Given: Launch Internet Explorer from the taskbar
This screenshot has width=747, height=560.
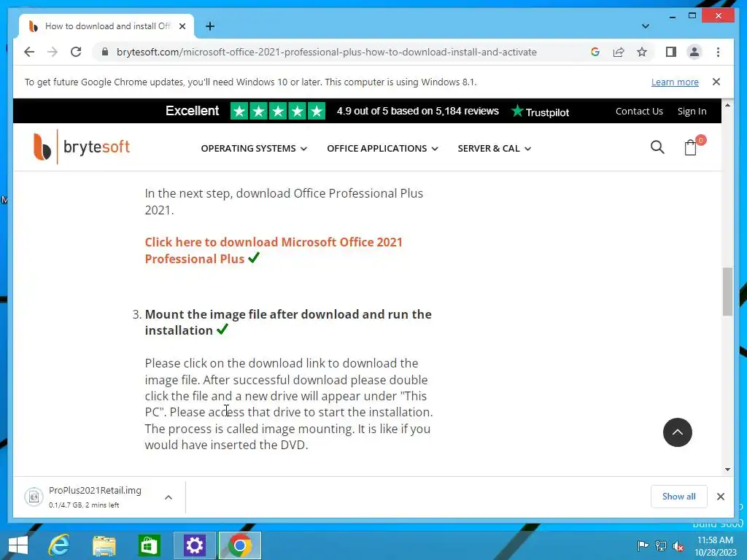Looking at the screenshot, I should tap(59, 545).
